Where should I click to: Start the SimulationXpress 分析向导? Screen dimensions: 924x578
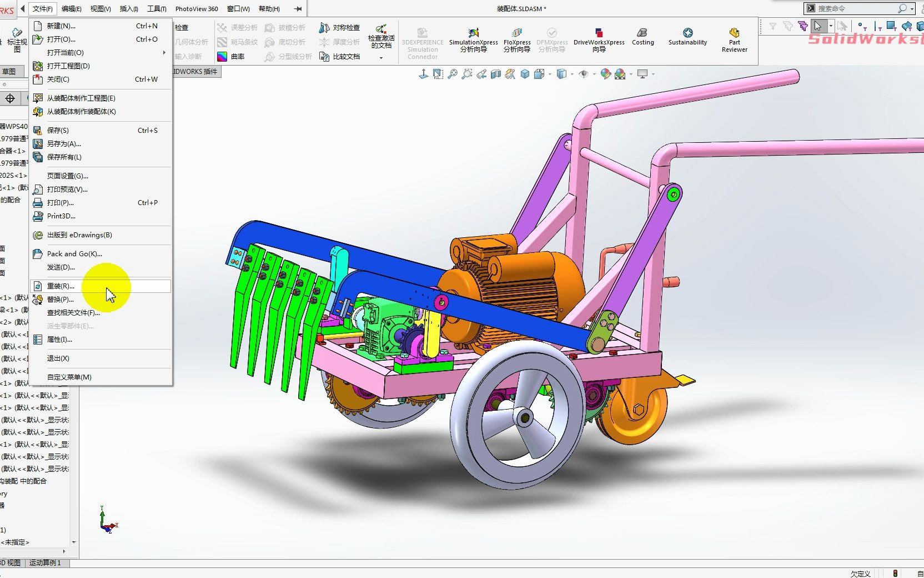tap(473, 38)
